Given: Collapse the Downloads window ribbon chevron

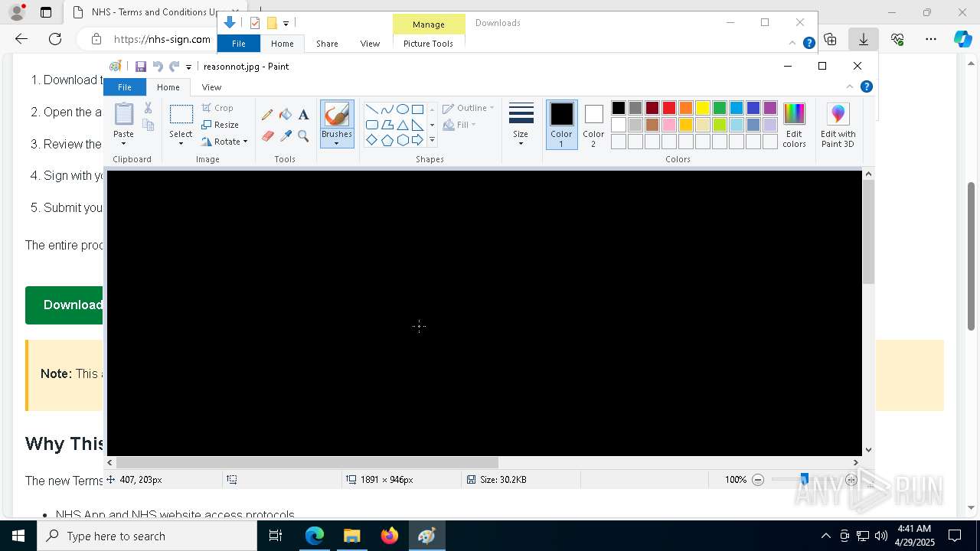Looking at the screenshot, I should tap(794, 43).
